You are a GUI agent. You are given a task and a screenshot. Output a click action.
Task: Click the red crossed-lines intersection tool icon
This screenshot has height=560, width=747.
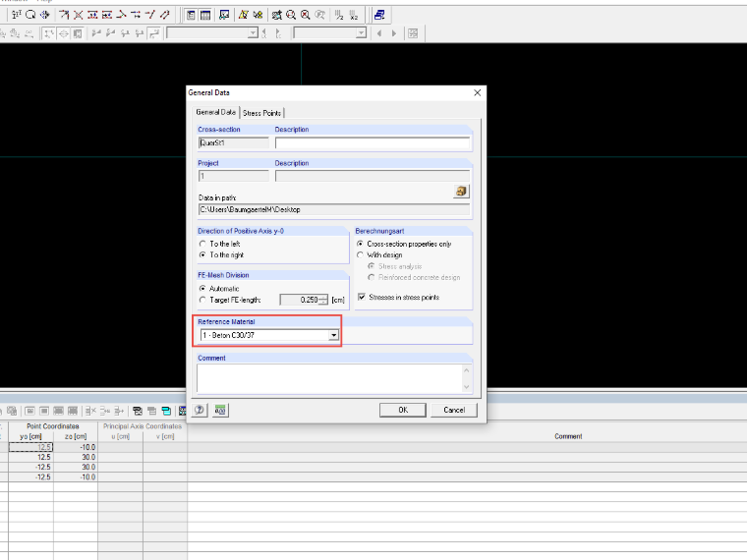point(78,15)
